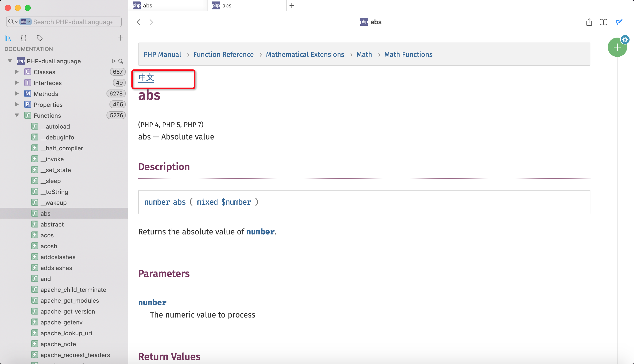This screenshot has height=364, width=634.
Task: Collapse the Functions tree group
Action: click(x=17, y=115)
